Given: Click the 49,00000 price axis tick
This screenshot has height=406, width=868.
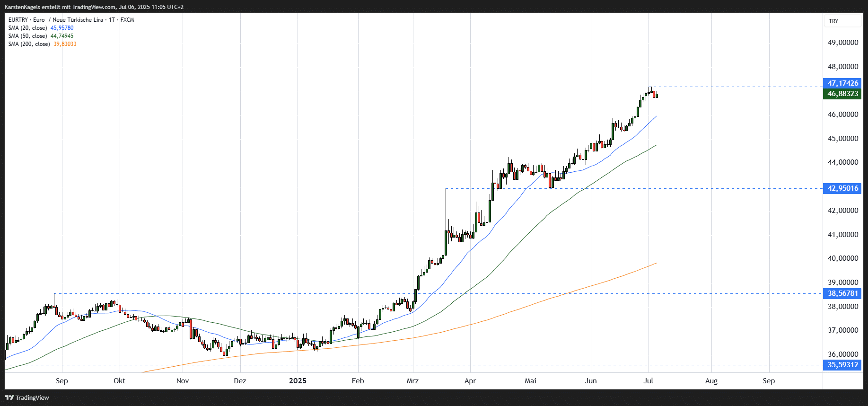Looking at the screenshot, I should click(843, 43).
